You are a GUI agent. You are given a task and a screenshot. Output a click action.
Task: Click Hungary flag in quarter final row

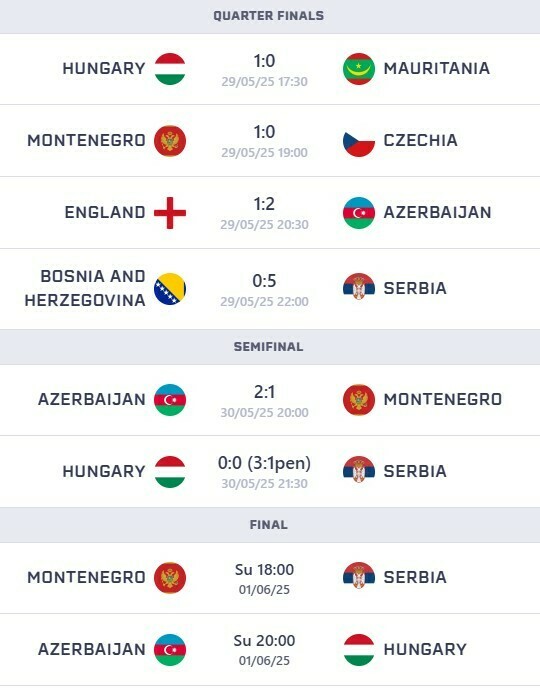tap(170, 69)
